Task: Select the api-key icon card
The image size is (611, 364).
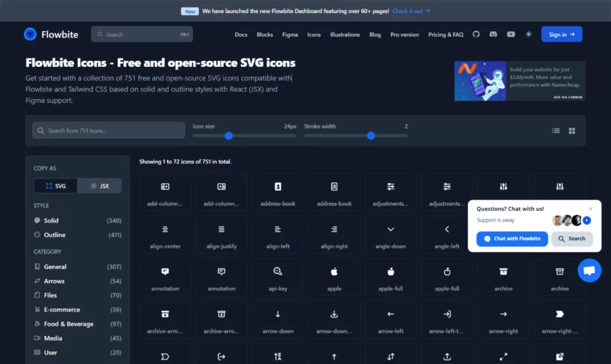Action: pos(278,278)
